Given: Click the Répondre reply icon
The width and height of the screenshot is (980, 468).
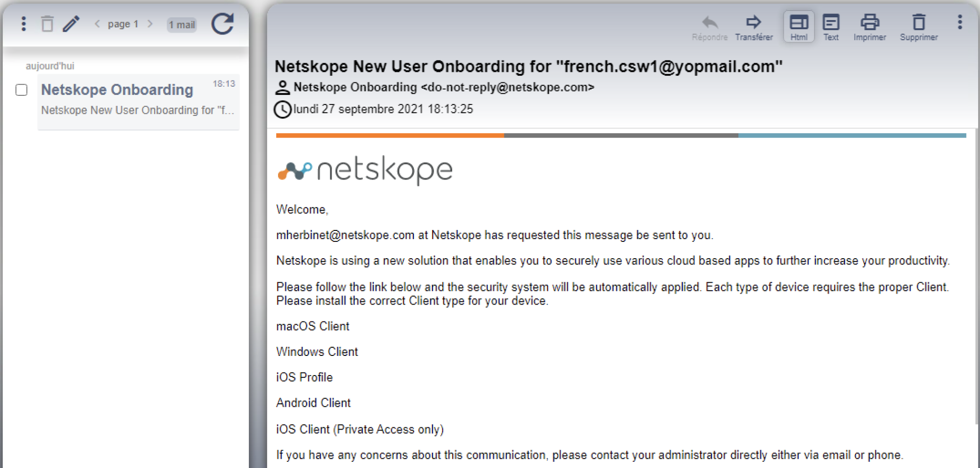Looking at the screenshot, I should coord(710,28).
